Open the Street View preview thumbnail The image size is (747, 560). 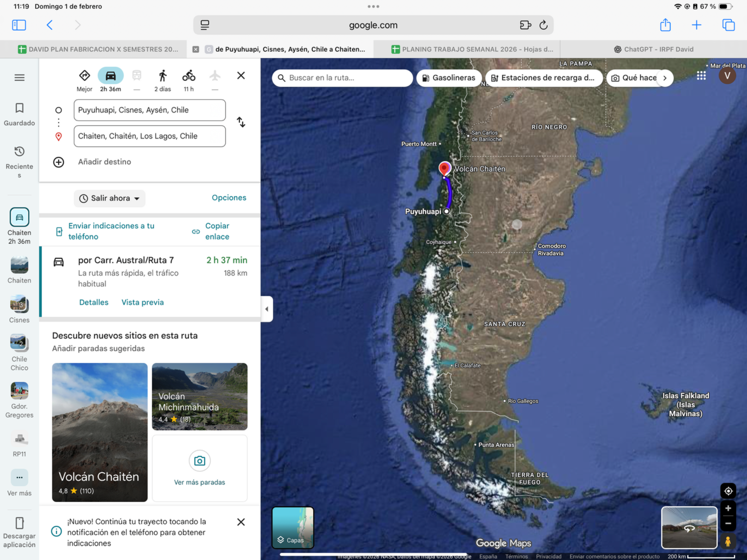[x=689, y=528]
